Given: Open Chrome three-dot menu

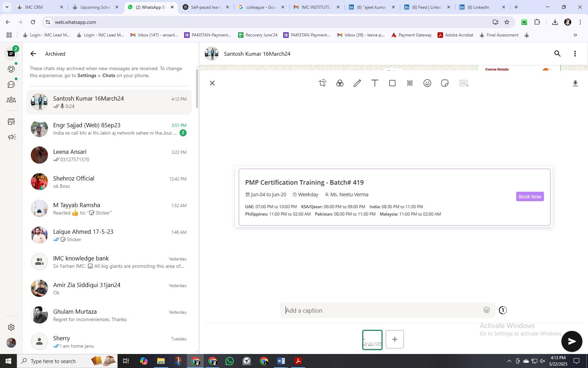Looking at the screenshot, I should coord(580,22).
